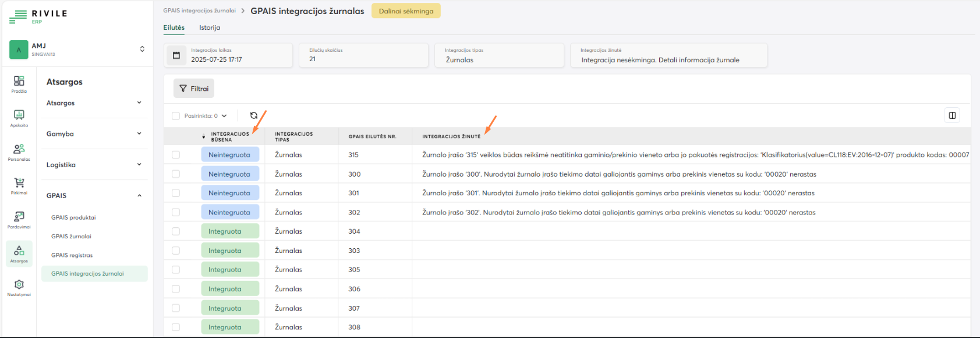Open the Pardavimai sidebar icon
The image size is (980, 338).
click(x=19, y=217)
